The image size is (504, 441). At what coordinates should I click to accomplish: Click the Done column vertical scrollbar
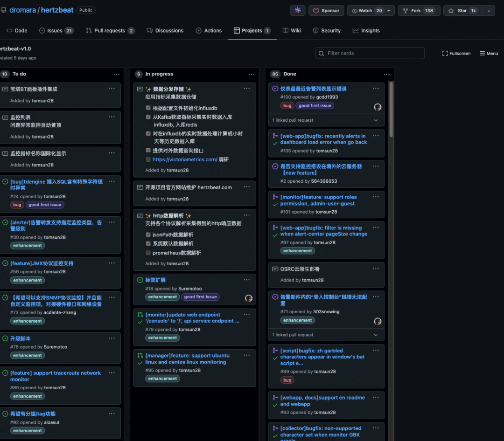pyautogui.click(x=391, y=110)
